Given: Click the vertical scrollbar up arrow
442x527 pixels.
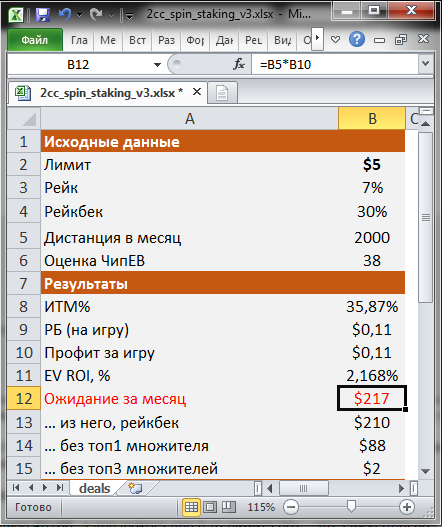Looking at the screenshot, I should [426, 124].
